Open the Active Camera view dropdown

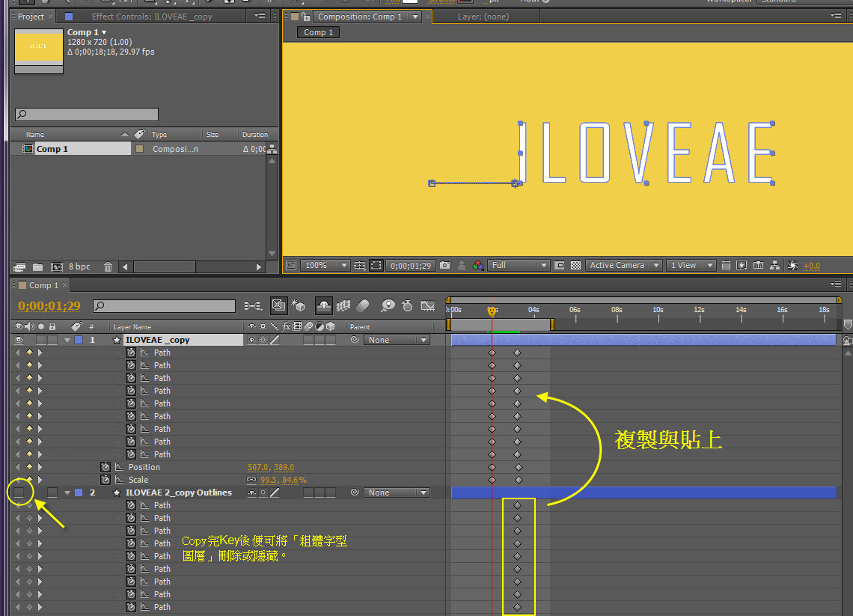(x=624, y=266)
